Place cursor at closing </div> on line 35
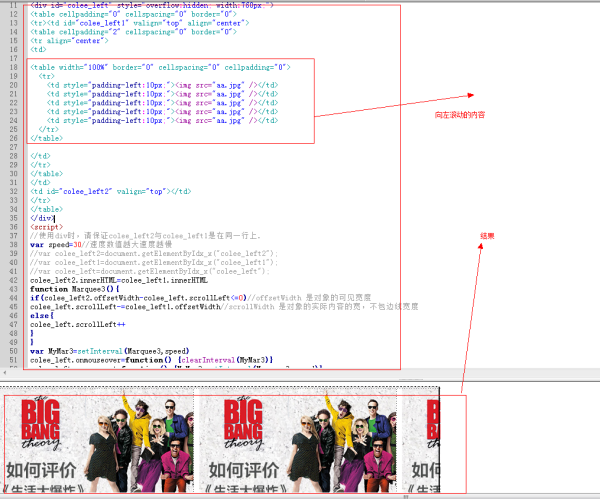The image size is (600, 499). point(42,218)
